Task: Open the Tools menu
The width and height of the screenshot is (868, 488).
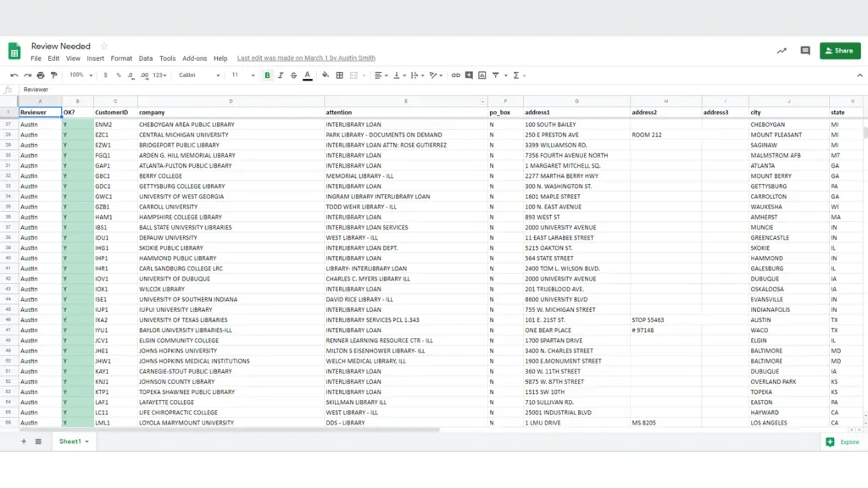Action: [x=167, y=58]
